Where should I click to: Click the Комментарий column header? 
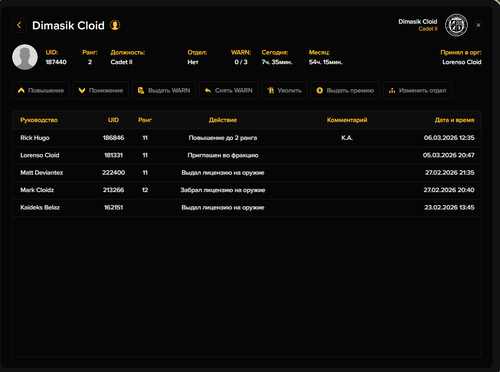pyautogui.click(x=347, y=120)
